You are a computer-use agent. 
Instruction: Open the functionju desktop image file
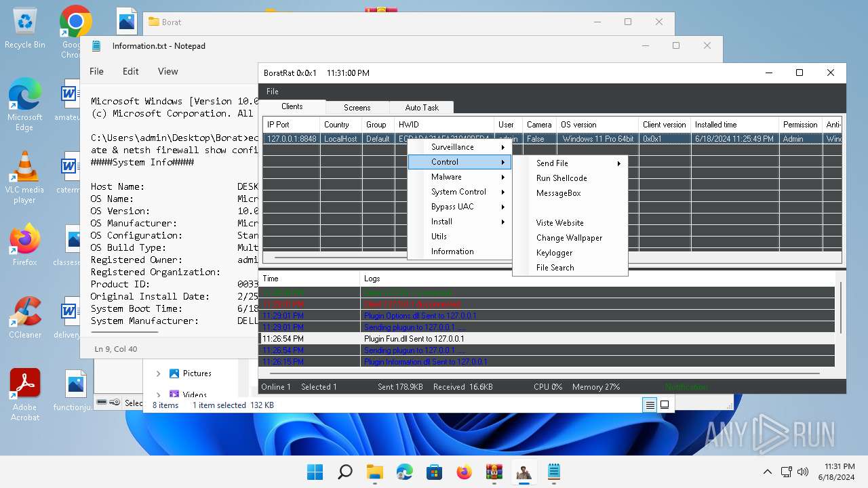tap(75, 392)
